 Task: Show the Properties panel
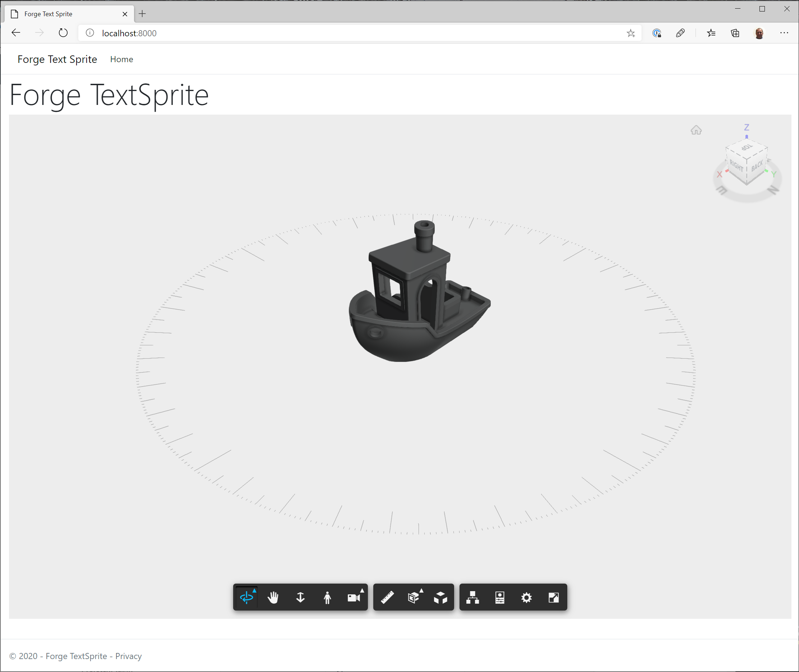click(x=500, y=597)
